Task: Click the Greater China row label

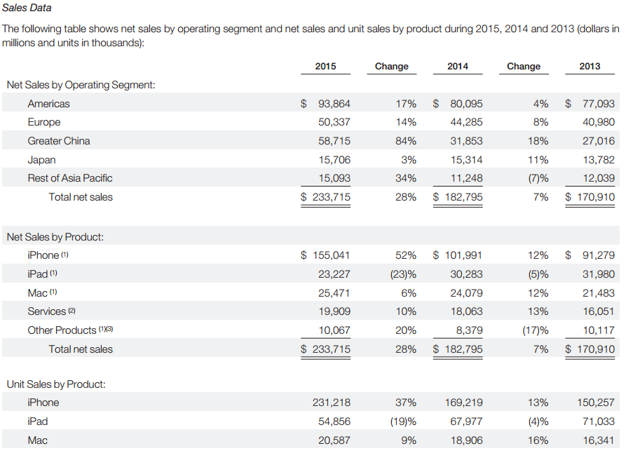Action: (x=59, y=141)
